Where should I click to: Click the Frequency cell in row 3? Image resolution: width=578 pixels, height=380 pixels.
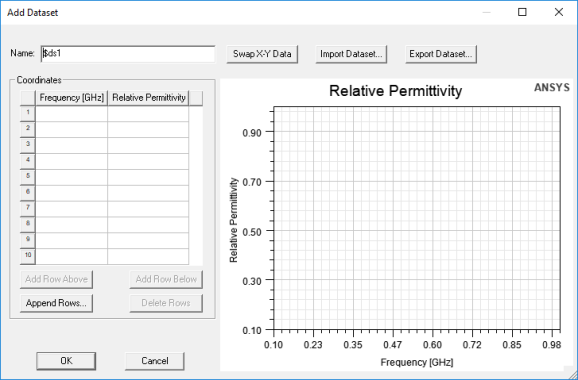coord(72,146)
